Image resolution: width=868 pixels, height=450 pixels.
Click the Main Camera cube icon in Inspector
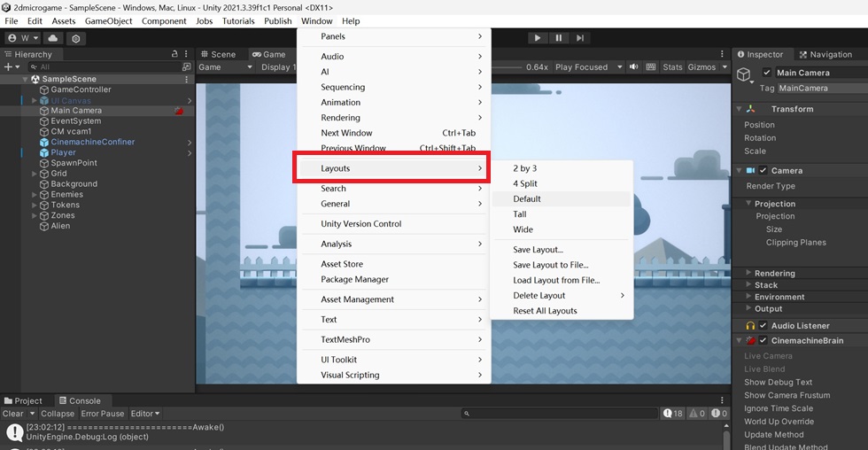point(744,74)
